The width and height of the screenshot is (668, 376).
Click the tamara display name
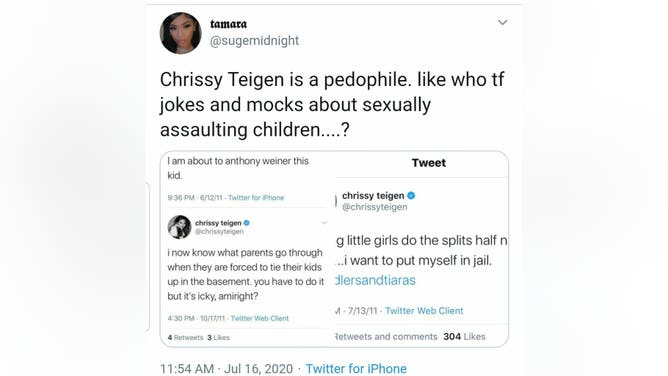click(228, 24)
